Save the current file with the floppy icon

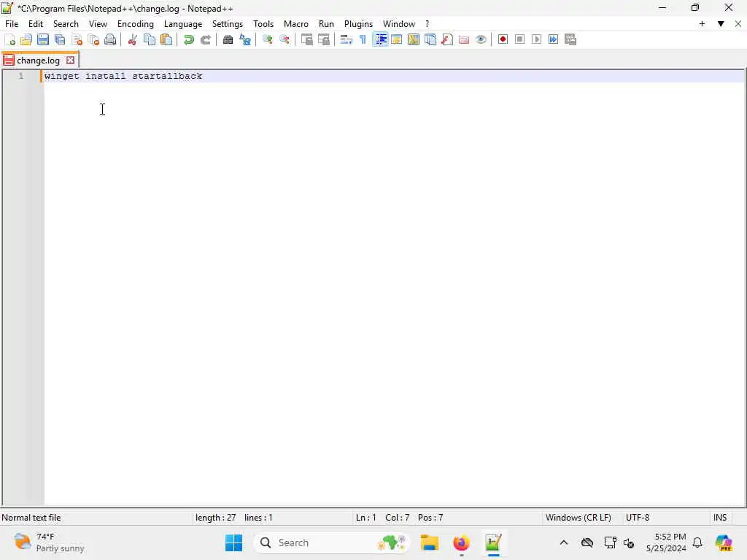(43, 39)
